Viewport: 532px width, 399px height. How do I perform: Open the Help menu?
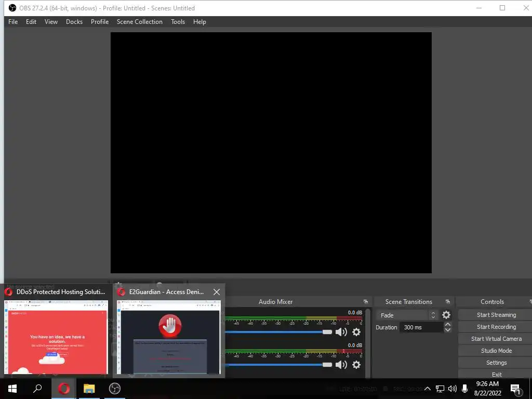[x=199, y=22]
